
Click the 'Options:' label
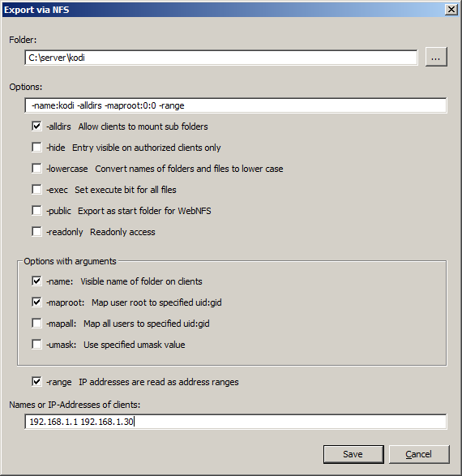point(26,87)
